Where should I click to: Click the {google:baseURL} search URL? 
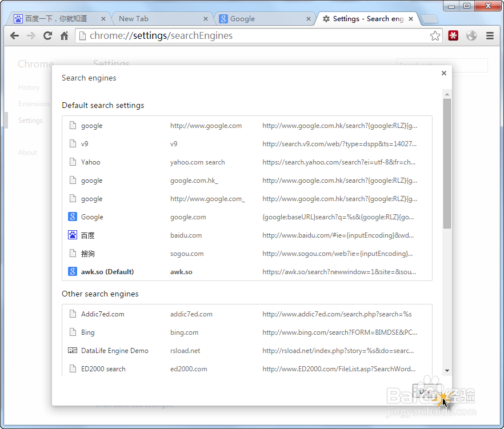click(x=338, y=217)
